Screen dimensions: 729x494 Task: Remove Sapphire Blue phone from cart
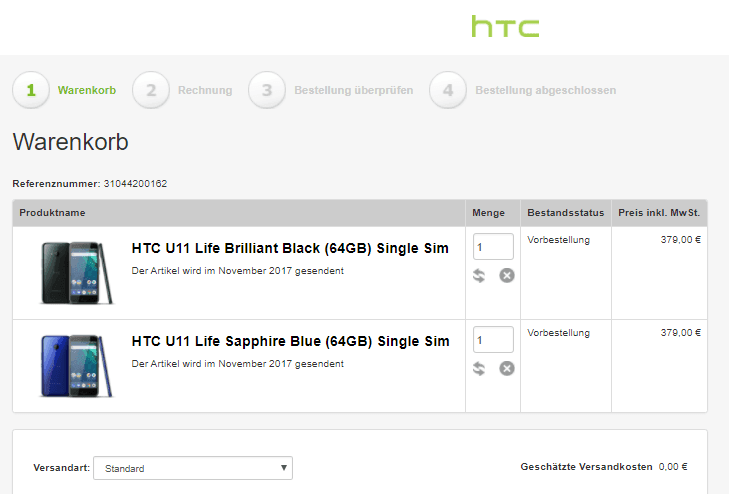(x=507, y=369)
